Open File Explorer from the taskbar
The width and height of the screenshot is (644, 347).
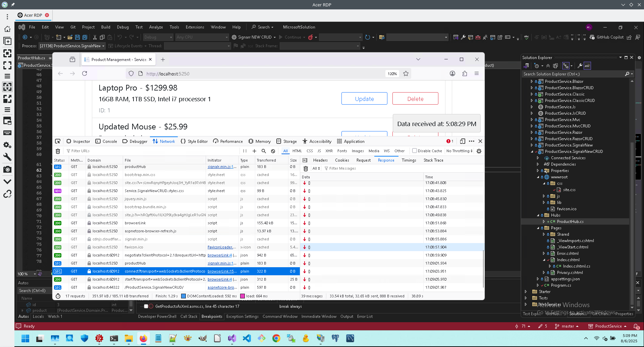pyautogui.click(x=128, y=338)
